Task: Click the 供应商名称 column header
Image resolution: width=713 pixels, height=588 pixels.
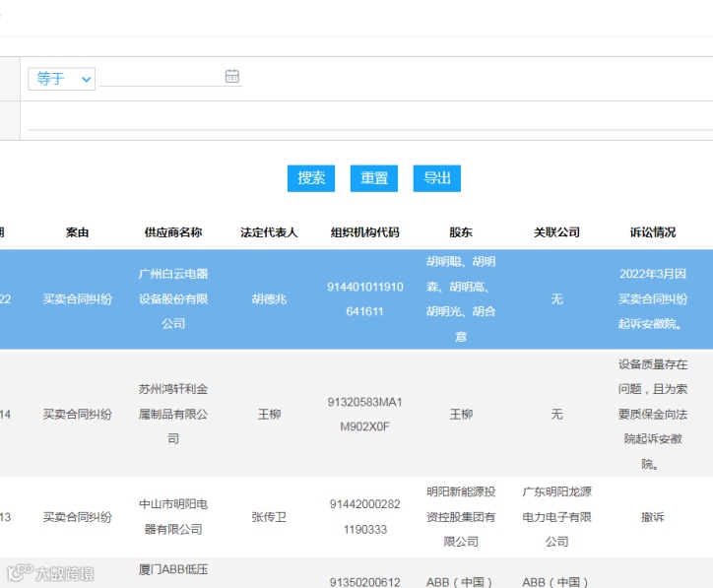Action: 173,232
